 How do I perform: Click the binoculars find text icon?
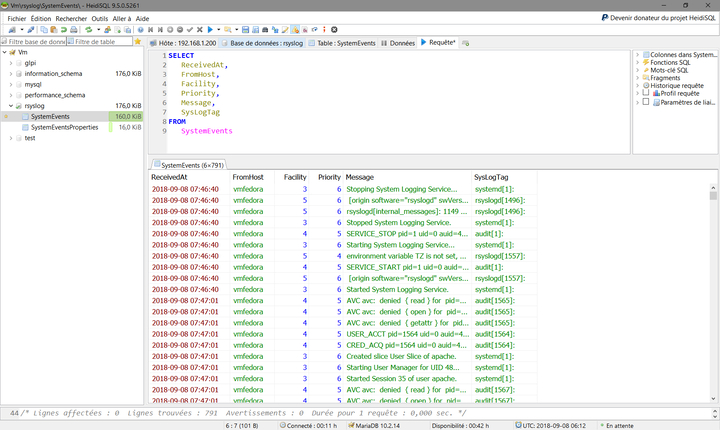pyautogui.click(x=265, y=29)
